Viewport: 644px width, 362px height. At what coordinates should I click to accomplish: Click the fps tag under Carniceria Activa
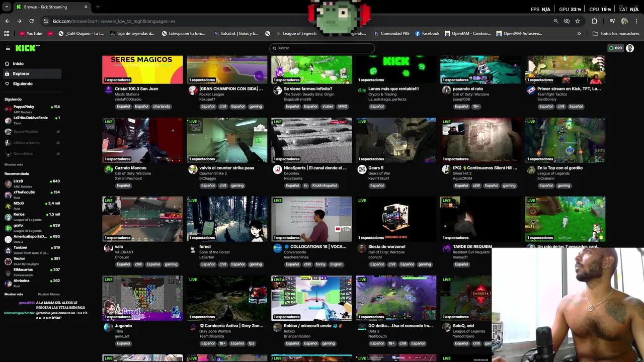click(x=251, y=343)
